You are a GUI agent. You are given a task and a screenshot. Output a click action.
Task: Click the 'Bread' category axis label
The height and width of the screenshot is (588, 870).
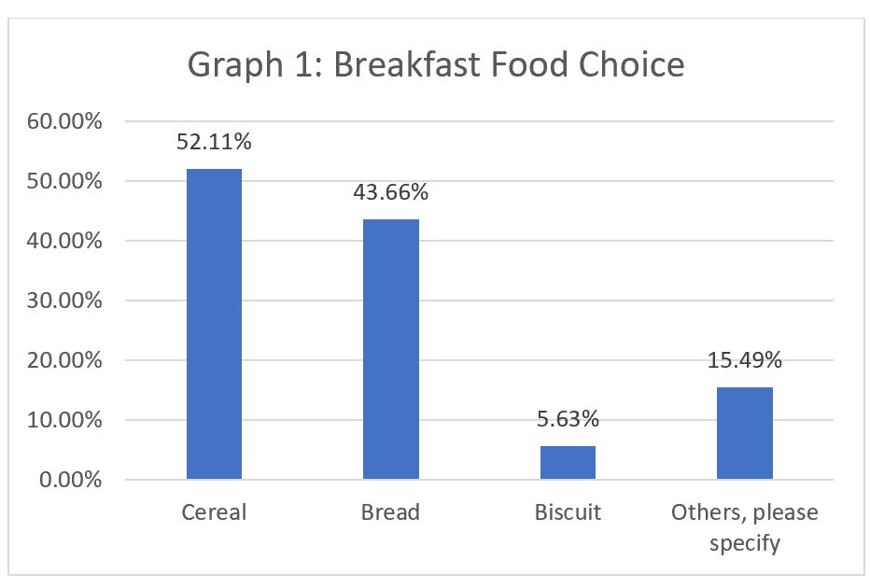(391, 512)
